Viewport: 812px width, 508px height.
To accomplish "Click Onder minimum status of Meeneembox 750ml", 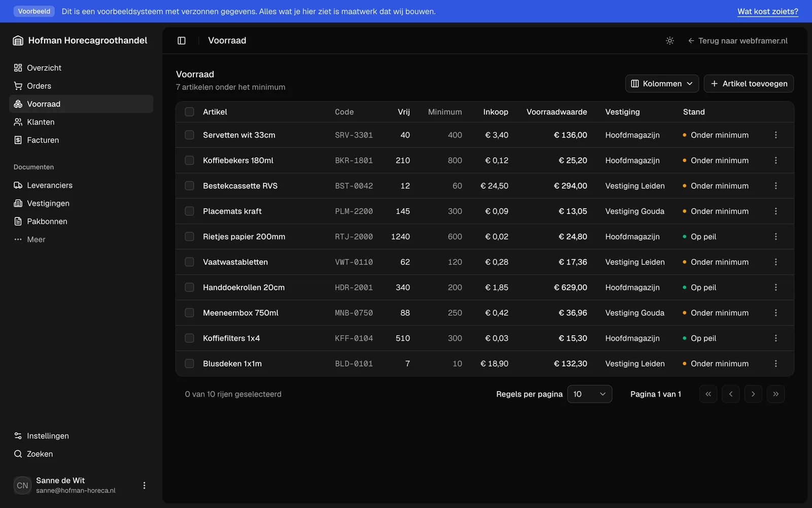I will [716, 313].
